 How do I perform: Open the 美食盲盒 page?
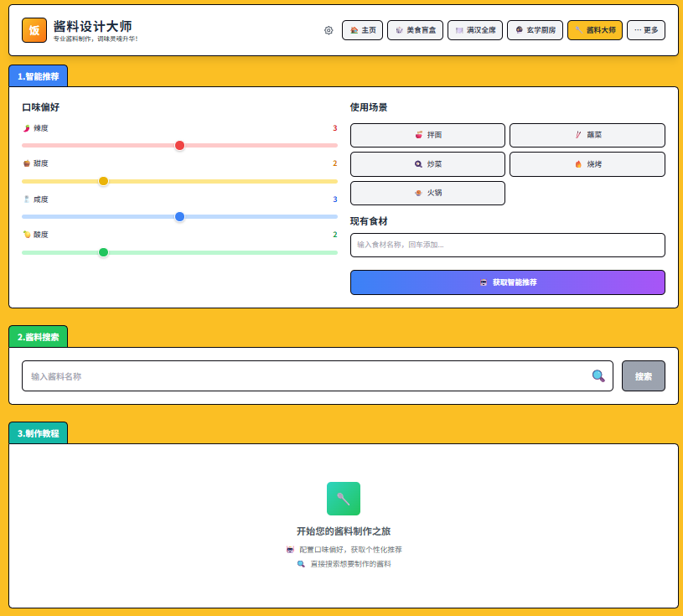[415, 30]
